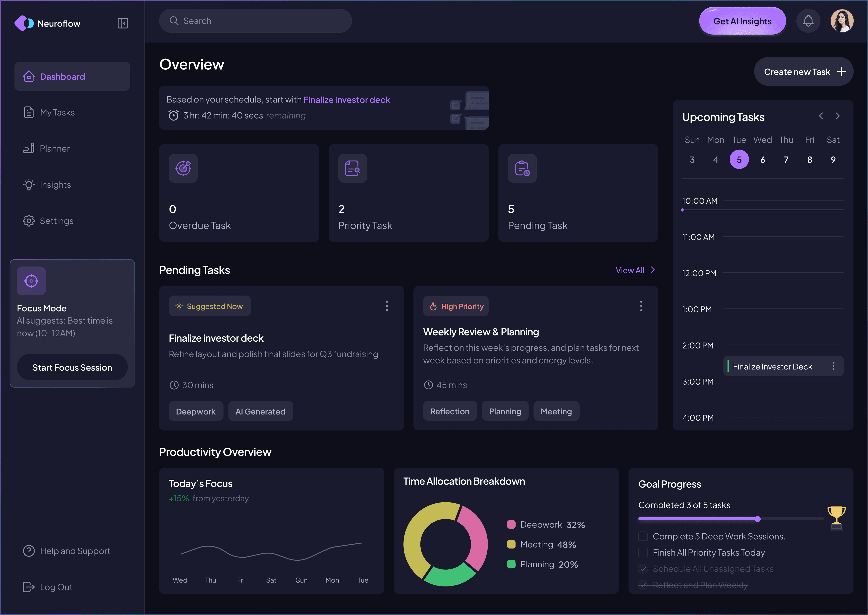Click the Overdue Task target icon
This screenshot has height=615, width=868.
coord(183,168)
